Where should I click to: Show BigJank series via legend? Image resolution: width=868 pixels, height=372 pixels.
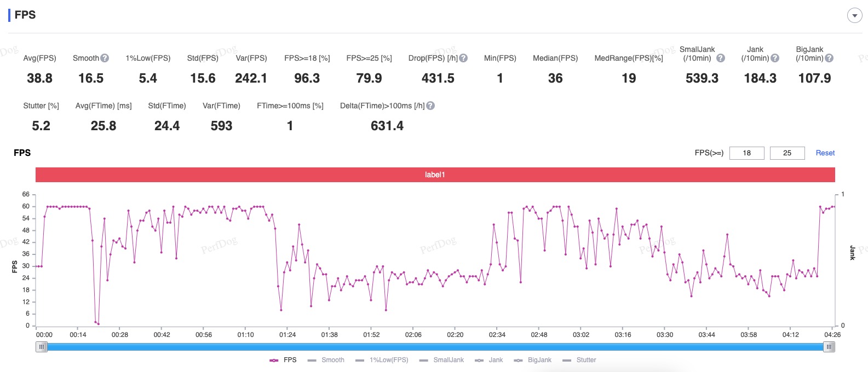533,360
